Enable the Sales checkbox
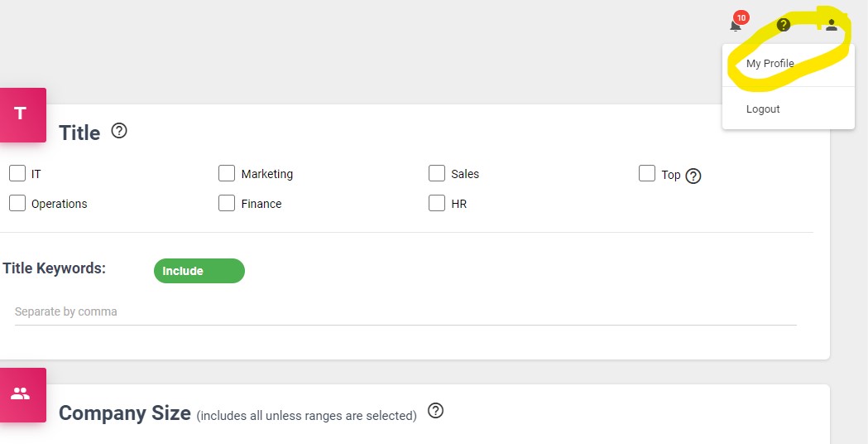The image size is (868, 444). click(437, 173)
